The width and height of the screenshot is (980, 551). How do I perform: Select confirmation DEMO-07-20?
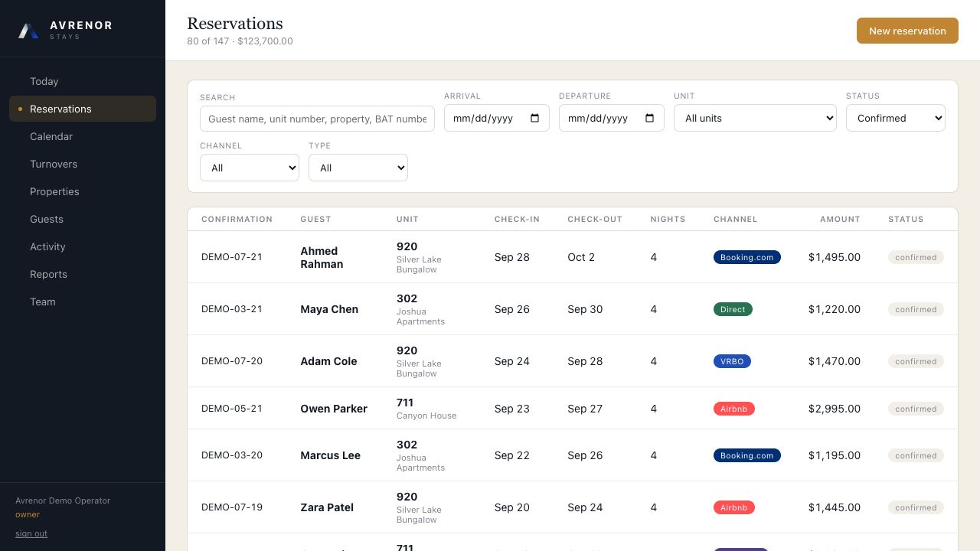point(232,361)
